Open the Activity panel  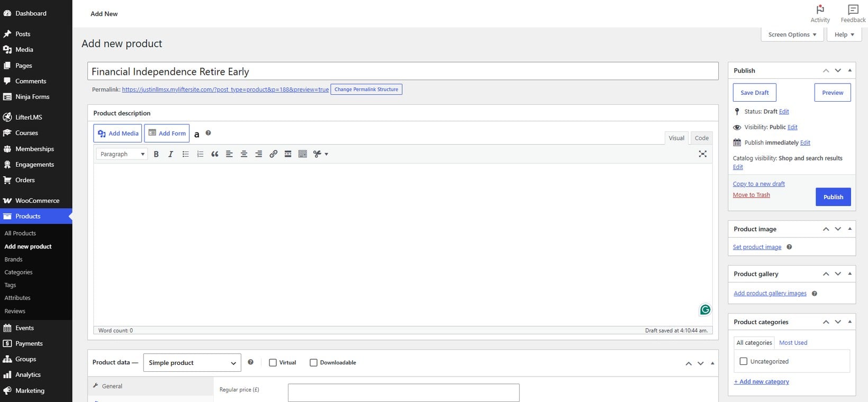click(820, 14)
